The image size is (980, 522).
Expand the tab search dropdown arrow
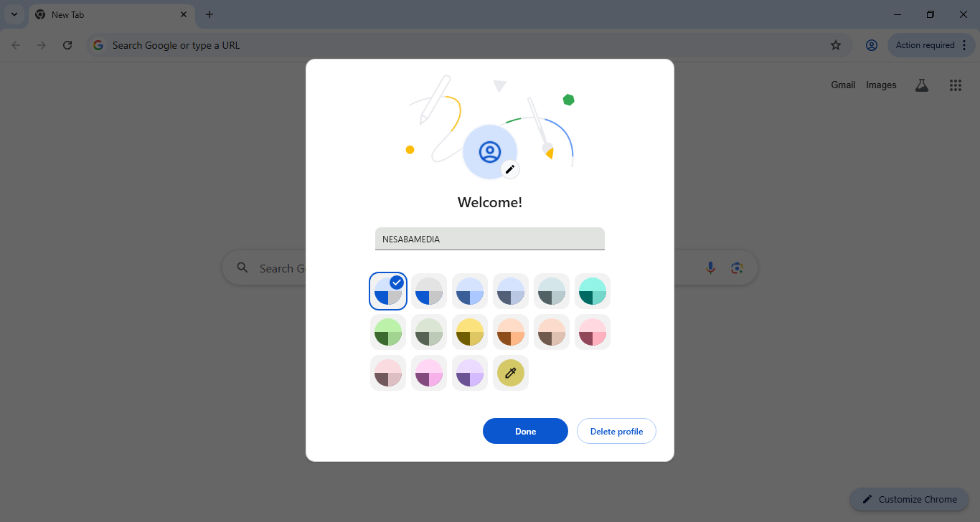pyautogui.click(x=14, y=14)
